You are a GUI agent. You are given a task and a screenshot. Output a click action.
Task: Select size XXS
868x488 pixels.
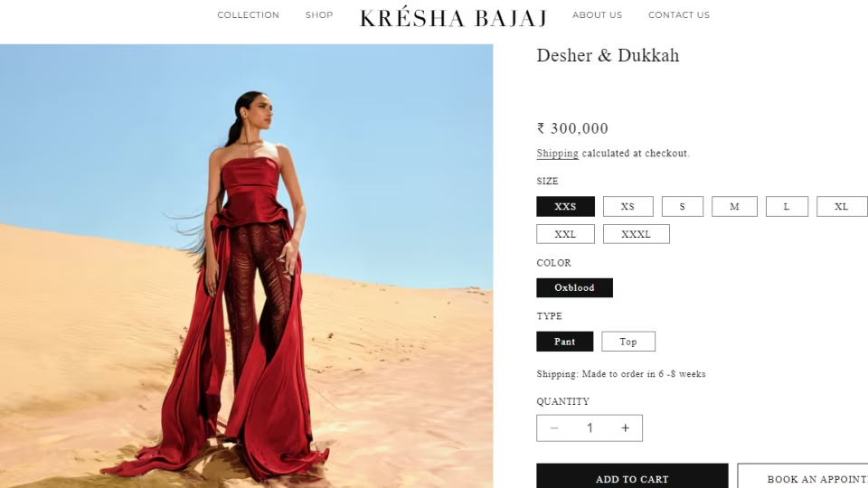tap(565, 206)
